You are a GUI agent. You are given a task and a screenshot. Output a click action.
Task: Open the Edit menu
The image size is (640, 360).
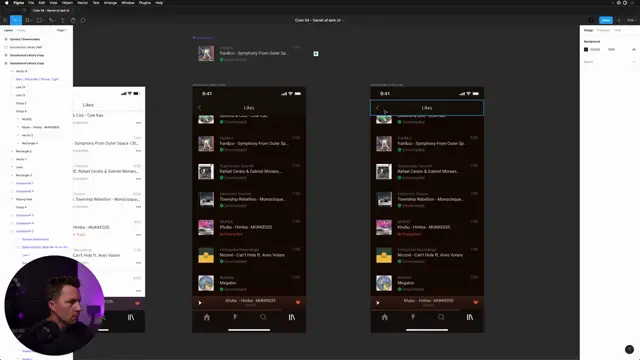(x=42, y=3)
